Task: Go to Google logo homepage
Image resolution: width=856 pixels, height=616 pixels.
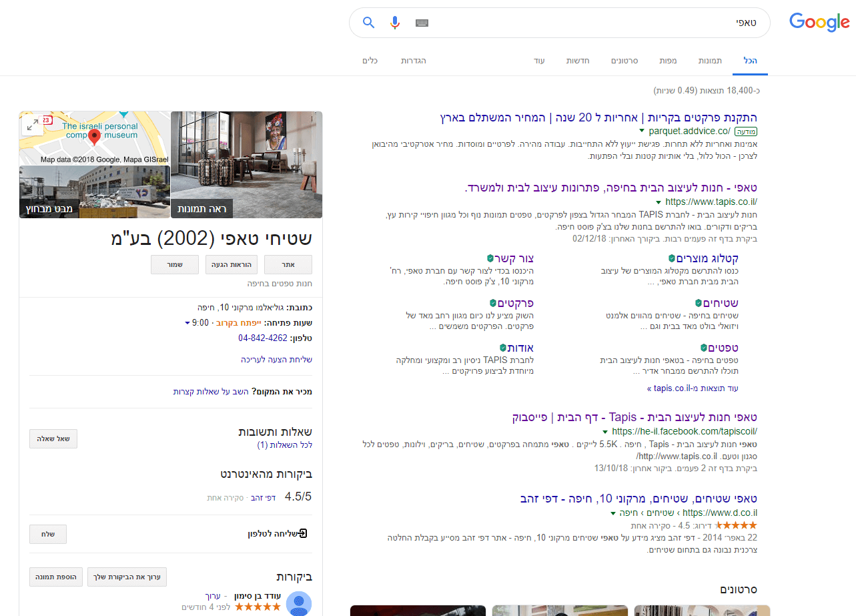Action: pyautogui.click(x=819, y=22)
